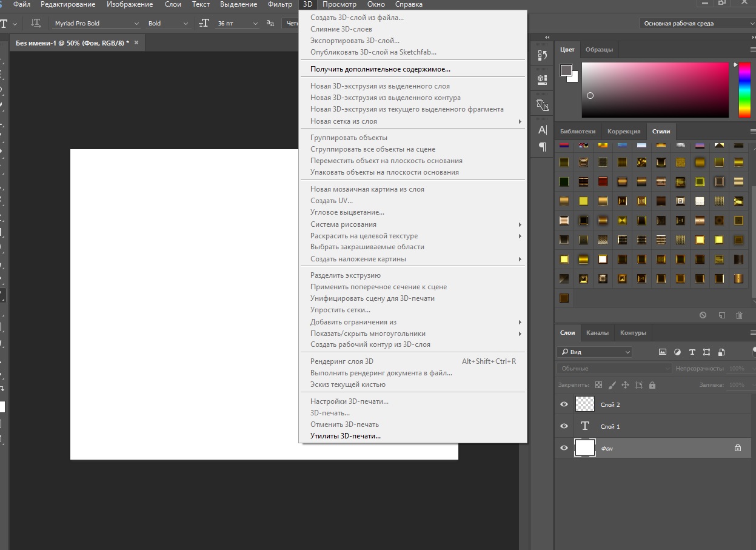Viewport: 756px width, 550px height.
Task: Click the create new style icon
Action: point(721,315)
